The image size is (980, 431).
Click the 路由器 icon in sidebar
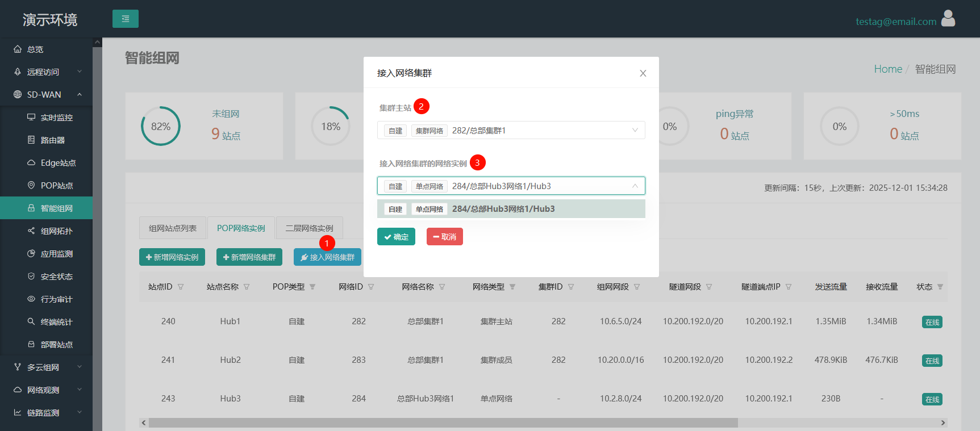(31, 140)
